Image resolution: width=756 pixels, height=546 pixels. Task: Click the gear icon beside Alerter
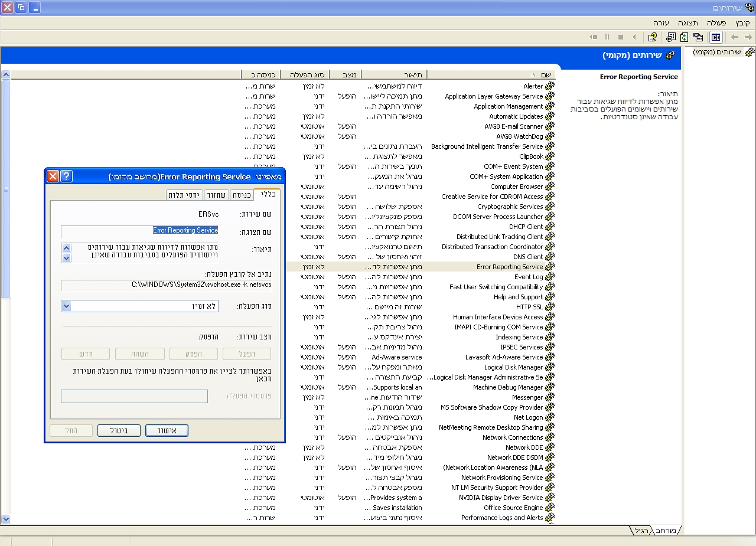point(550,86)
